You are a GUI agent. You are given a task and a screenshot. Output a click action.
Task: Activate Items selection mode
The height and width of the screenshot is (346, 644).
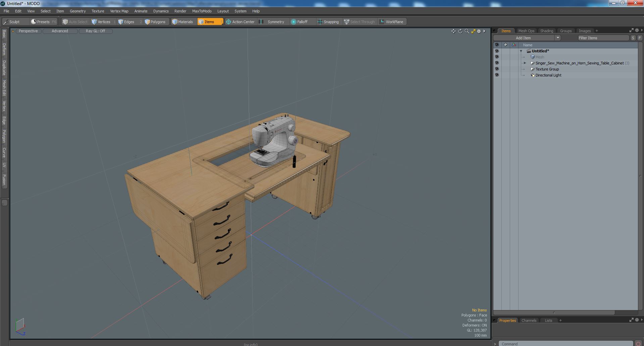210,22
